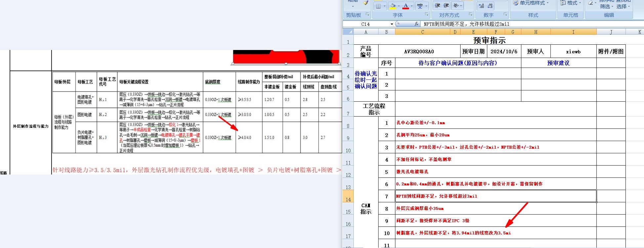Image resolution: width=644 pixels, height=248 pixels.
Task: Select the cell 孔铜平均25um, 最小20um
Action: 496,135
